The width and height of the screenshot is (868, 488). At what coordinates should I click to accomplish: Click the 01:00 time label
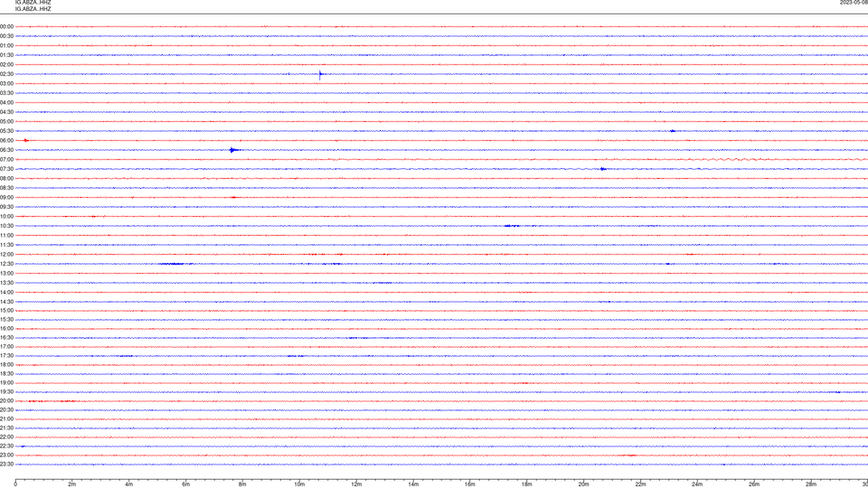(6, 45)
